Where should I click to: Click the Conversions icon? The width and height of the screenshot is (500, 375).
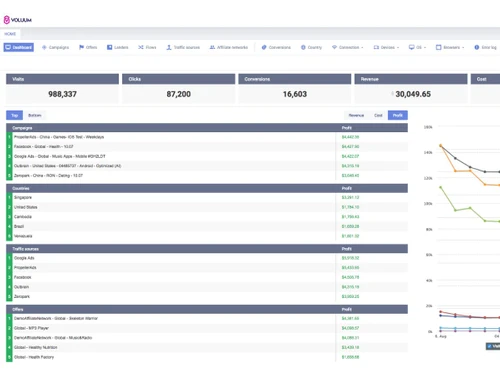[x=264, y=47]
